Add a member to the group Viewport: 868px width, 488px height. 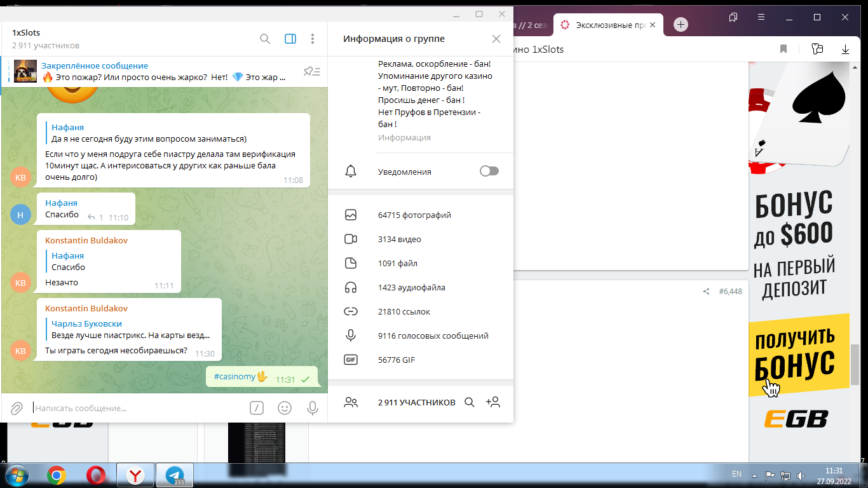492,402
